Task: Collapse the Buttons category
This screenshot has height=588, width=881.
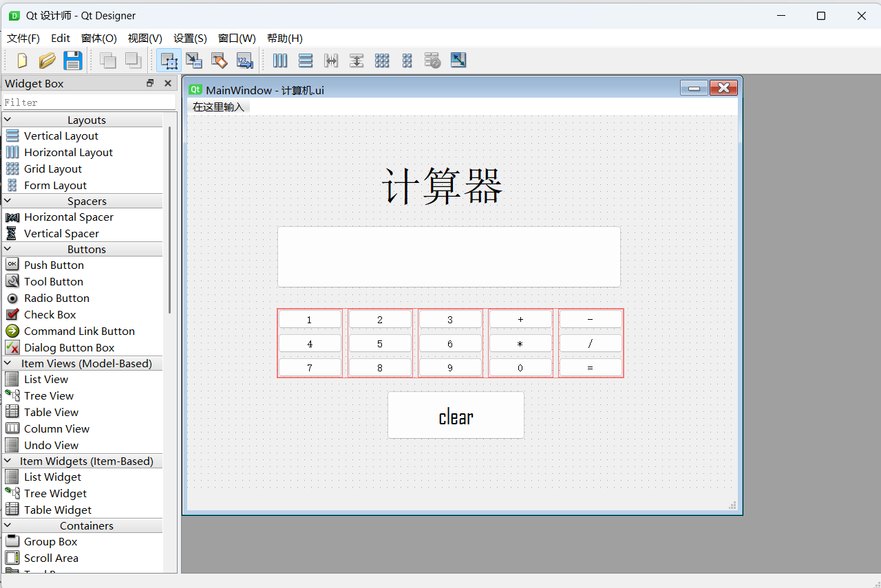Action: (8, 249)
